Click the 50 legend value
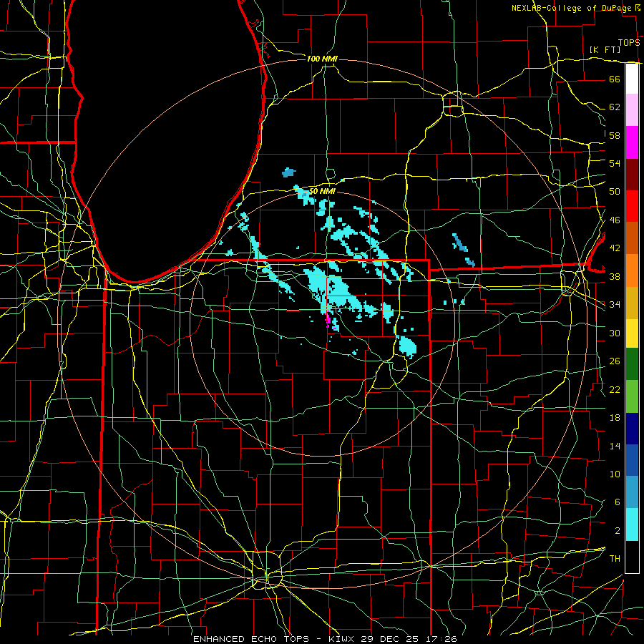644x644 pixels. (x=615, y=192)
